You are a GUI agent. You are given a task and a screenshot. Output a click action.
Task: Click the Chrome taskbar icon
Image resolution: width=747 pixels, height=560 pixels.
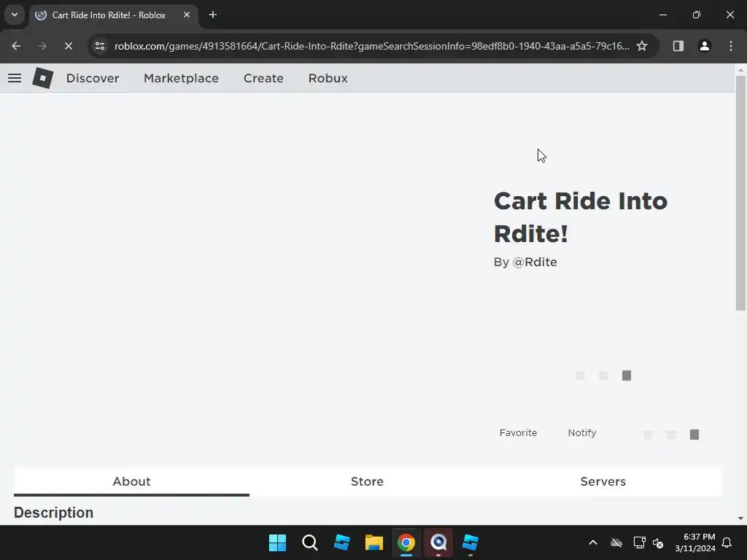click(406, 542)
